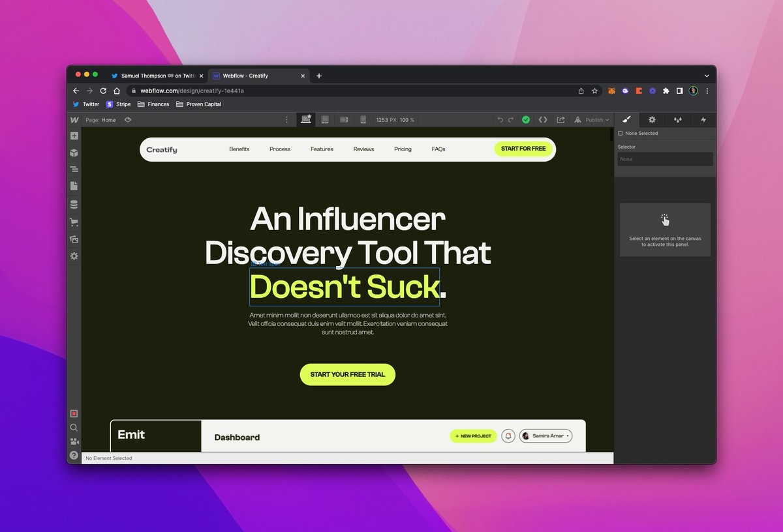783x532 pixels.
Task: Click the 100 % zoom value
Action: pyautogui.click(x=407, y=120)
